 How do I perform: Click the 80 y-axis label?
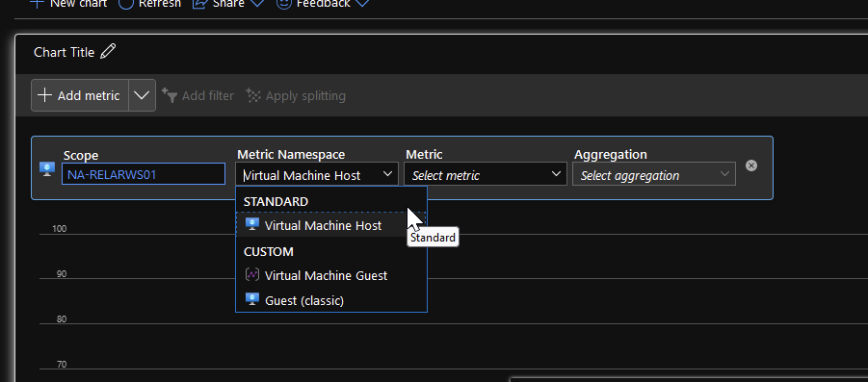click(62, 319)
